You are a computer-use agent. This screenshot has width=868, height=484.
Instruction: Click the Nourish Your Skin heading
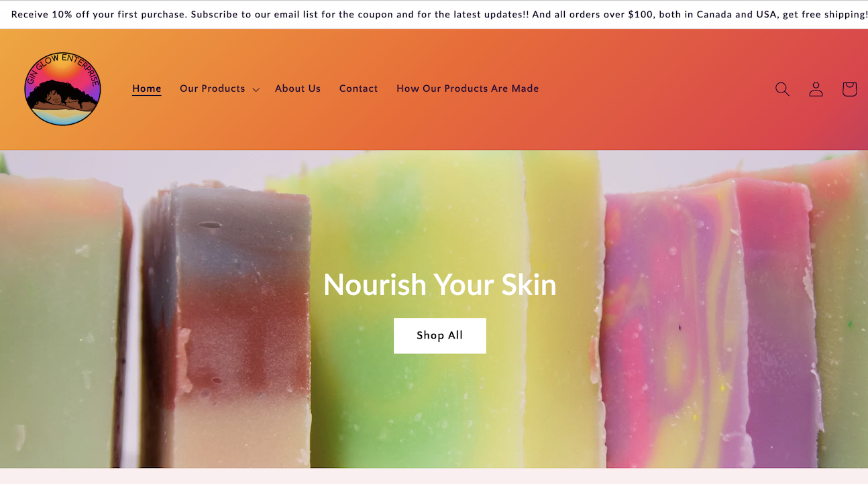coord(439,284)
